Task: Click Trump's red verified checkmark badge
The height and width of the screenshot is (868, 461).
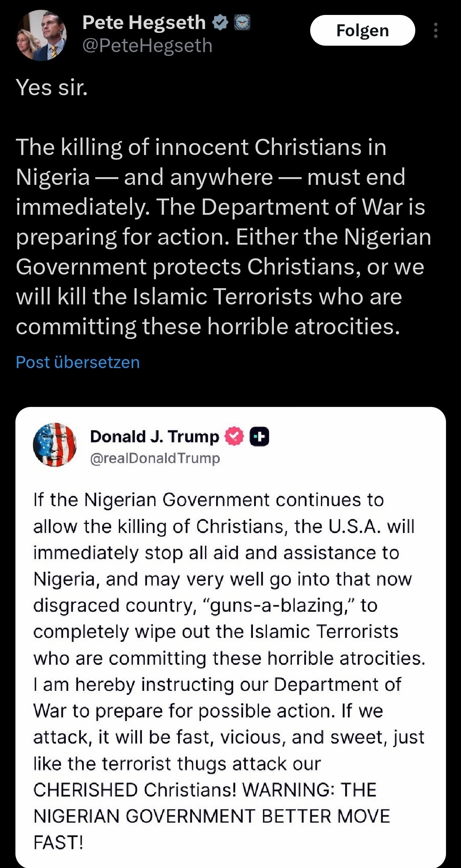Action: click(x=234, y=436)
